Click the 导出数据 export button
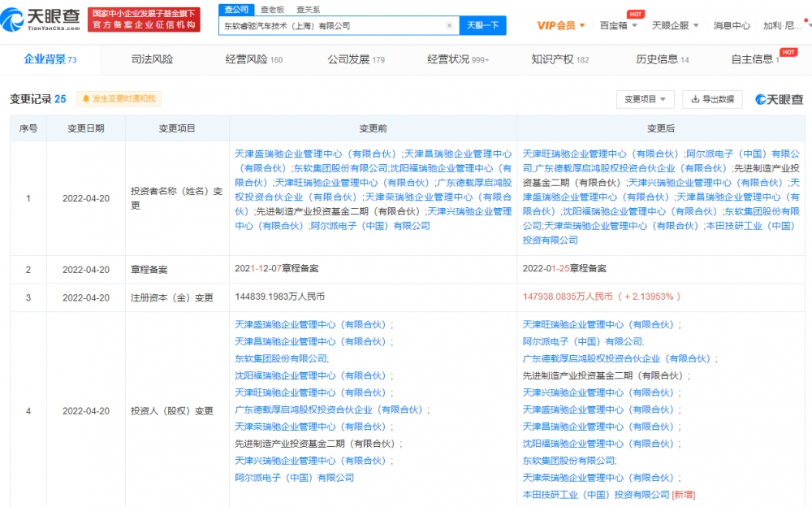Image resolution: width=812 pixels, height=507 pixels. click(713, 99)
